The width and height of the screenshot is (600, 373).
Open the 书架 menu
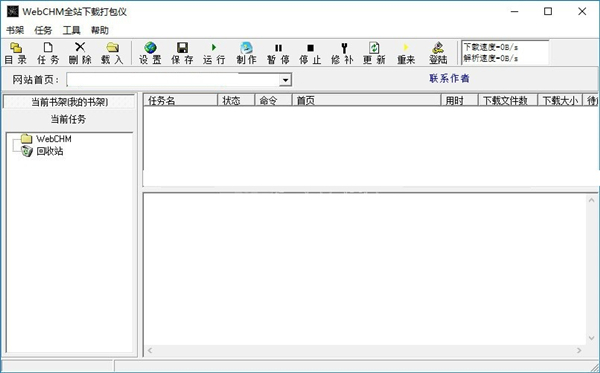(x=15, y=30)
